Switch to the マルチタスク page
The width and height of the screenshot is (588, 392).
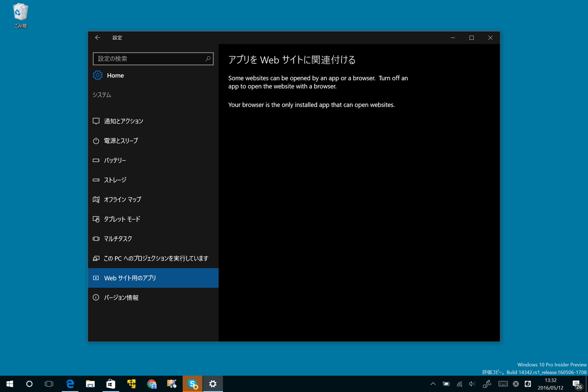click(153, 239)
